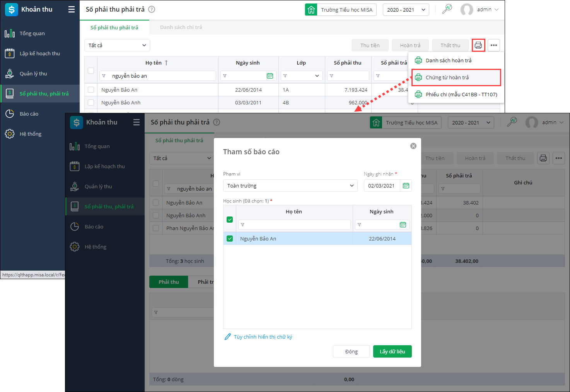Open the dialog's Ngày sinh filter calendar
Viewport: 570px width, 392px height.
(x=403, y=225)
